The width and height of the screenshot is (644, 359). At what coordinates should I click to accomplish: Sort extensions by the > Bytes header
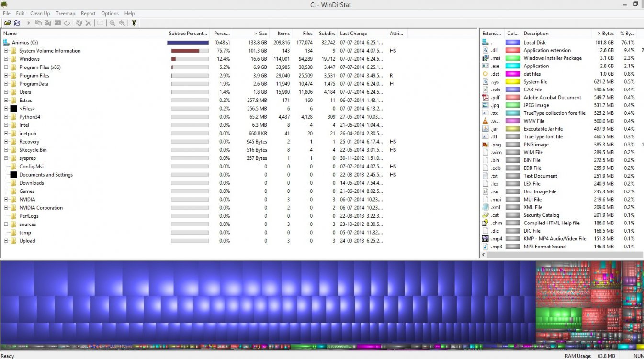coord(604,34)
